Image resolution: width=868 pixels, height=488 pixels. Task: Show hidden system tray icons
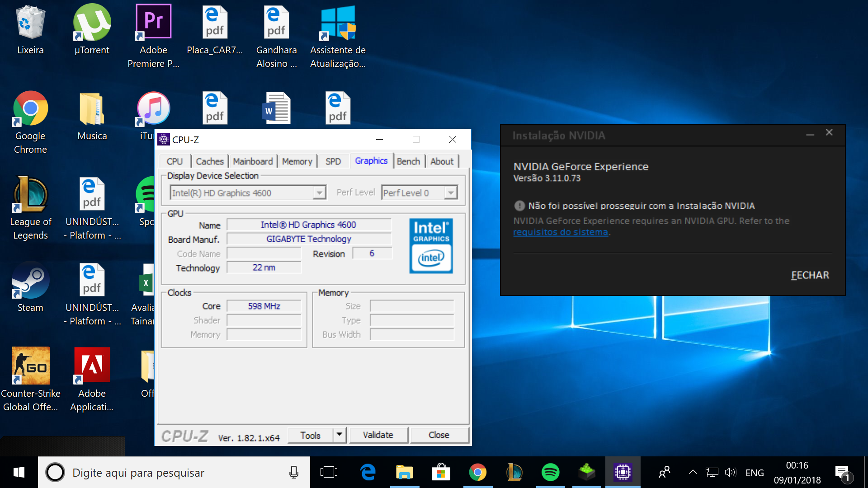693,473
